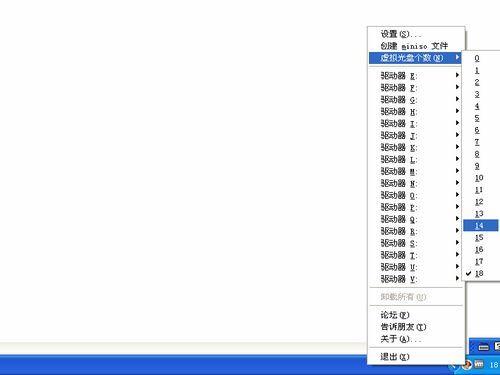Expand the 驱动器 L: submenu arrow
Image resolution: width=500 pixels, height=375 pixels.
(458, 159)
